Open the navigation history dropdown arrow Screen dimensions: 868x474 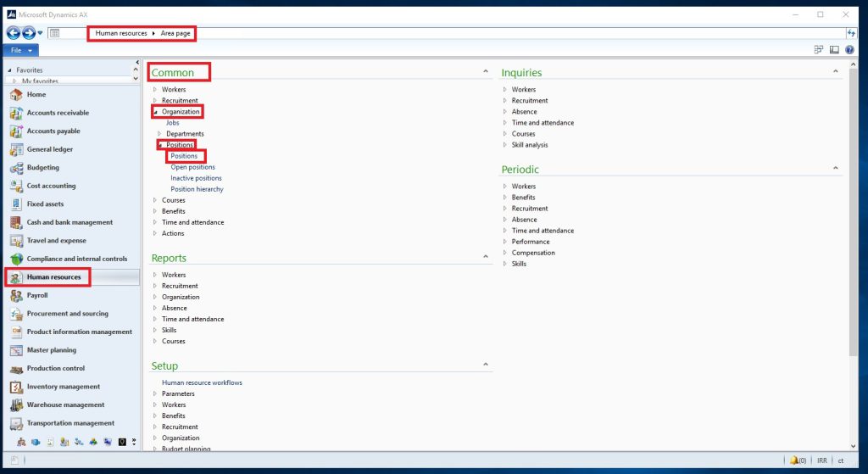pos(40,33)
